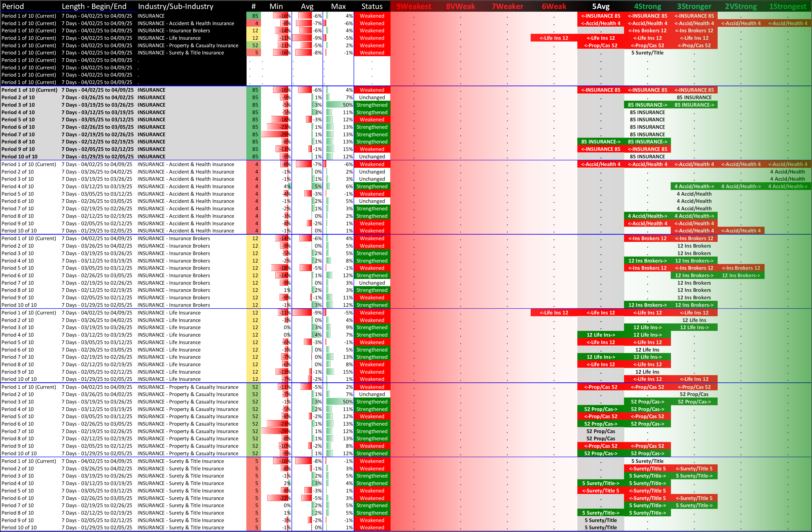Select Period 6 of 10 Property & Casualty industry cell
Image resolution: width=812 pixels, height=532 pixels.
188,424
